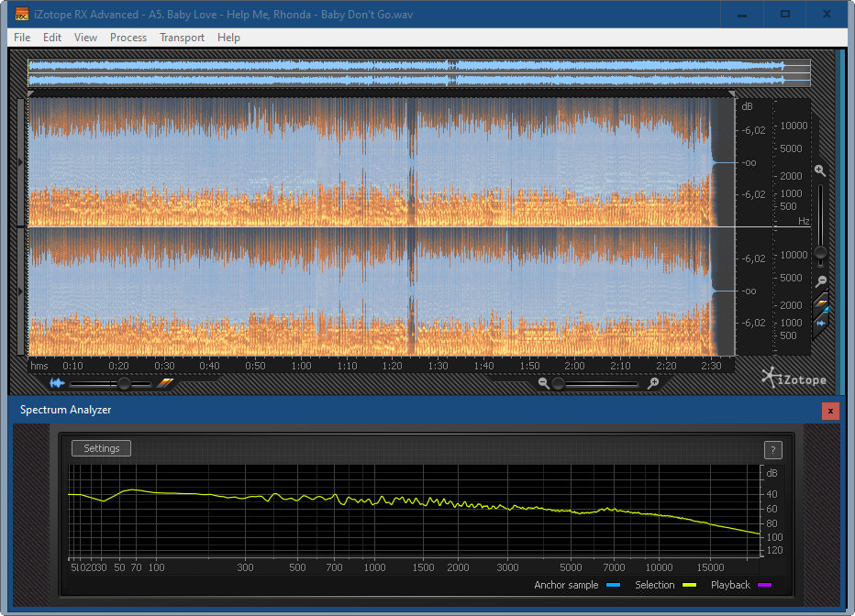Click the 0:30 mark on the time ruler

[x=164, y=366]
